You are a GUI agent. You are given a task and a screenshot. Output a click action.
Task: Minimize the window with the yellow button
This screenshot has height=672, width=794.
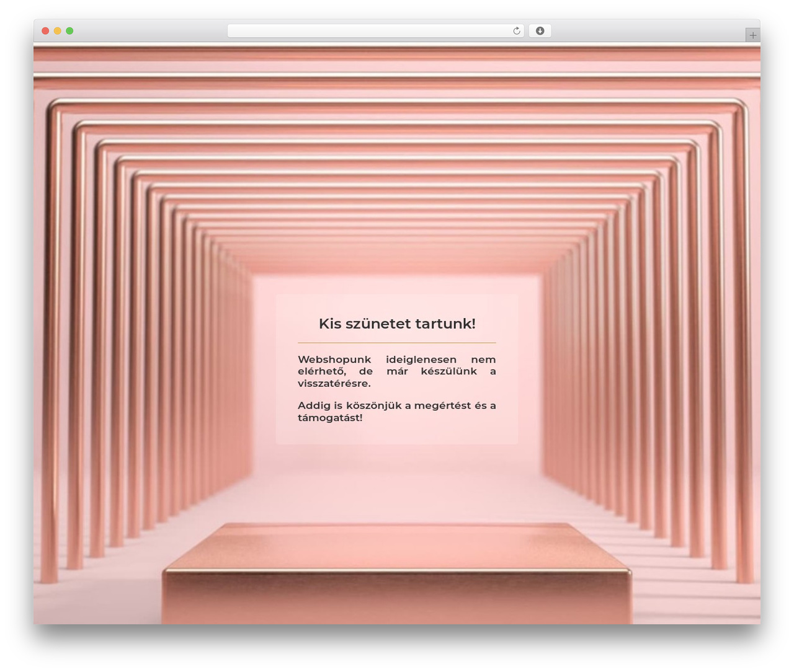[x=57, y=31]
